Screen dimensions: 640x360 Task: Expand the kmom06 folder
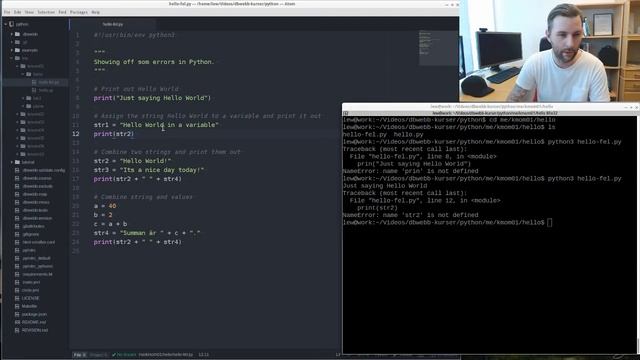[x=18, y=146]
